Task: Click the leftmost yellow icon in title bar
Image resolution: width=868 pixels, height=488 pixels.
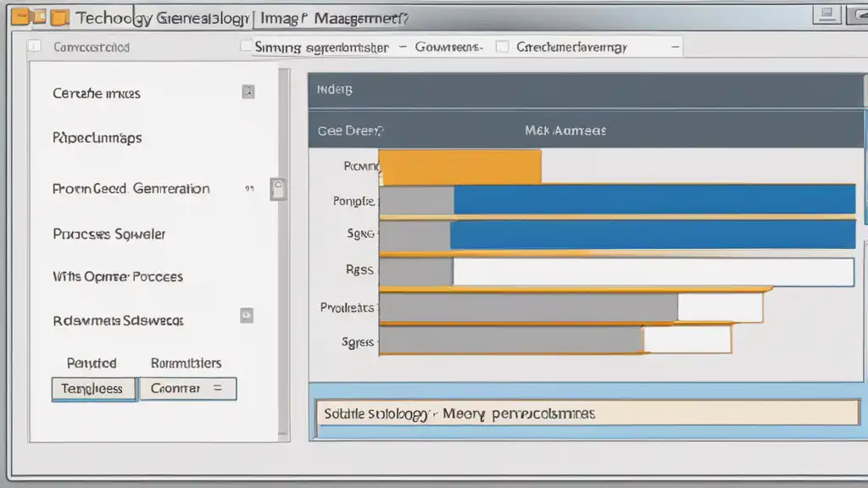Action: (20, 17)
